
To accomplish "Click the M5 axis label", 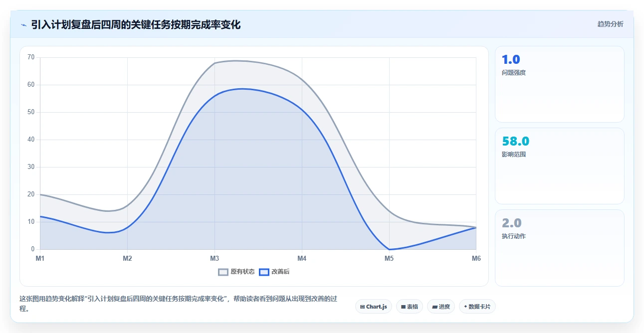I will click(x=389, y=258).
